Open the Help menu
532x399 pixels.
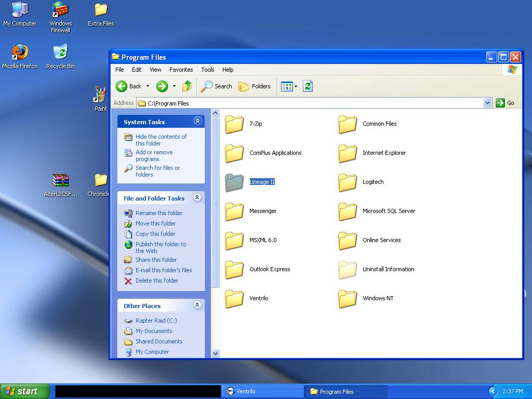228,70
